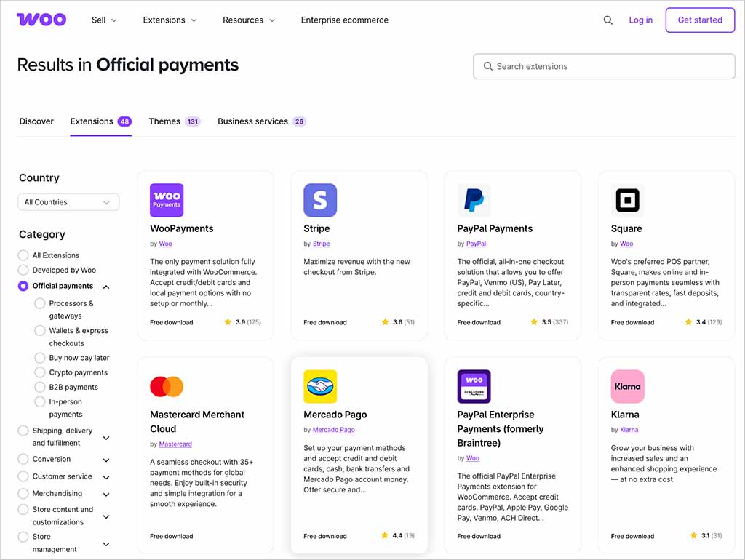Switch to the Business services tab
The width and height of the screenshot is (745, 560).
tap(262, 121)
